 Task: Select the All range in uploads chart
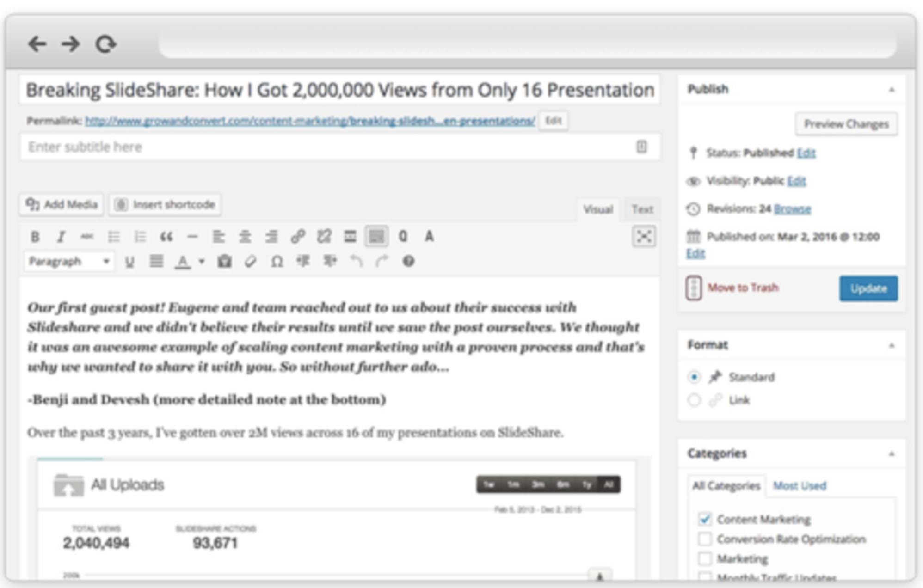click(x=609, y=484)
